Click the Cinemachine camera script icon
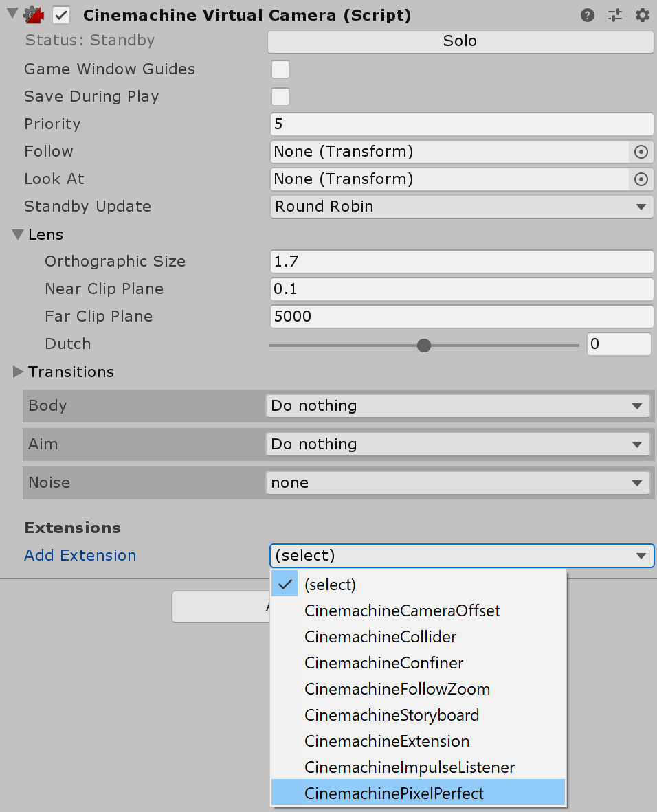657x812 pixels. coord(34,15)
